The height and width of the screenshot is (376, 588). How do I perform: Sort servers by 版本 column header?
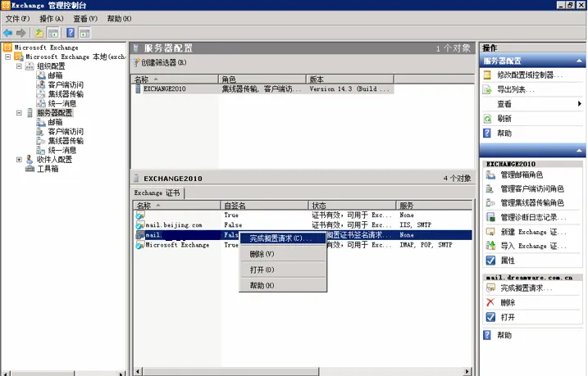click(x=349, y=79)
